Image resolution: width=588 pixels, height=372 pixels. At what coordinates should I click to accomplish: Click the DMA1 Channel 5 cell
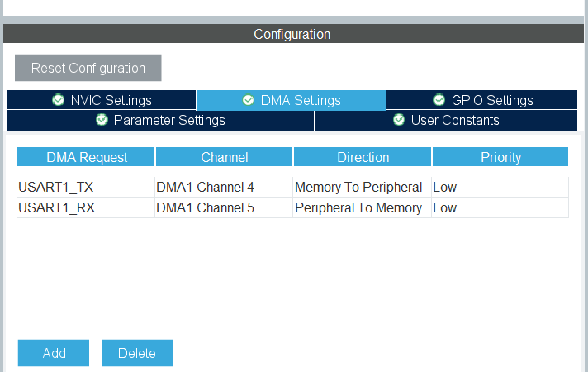[224, 207]
